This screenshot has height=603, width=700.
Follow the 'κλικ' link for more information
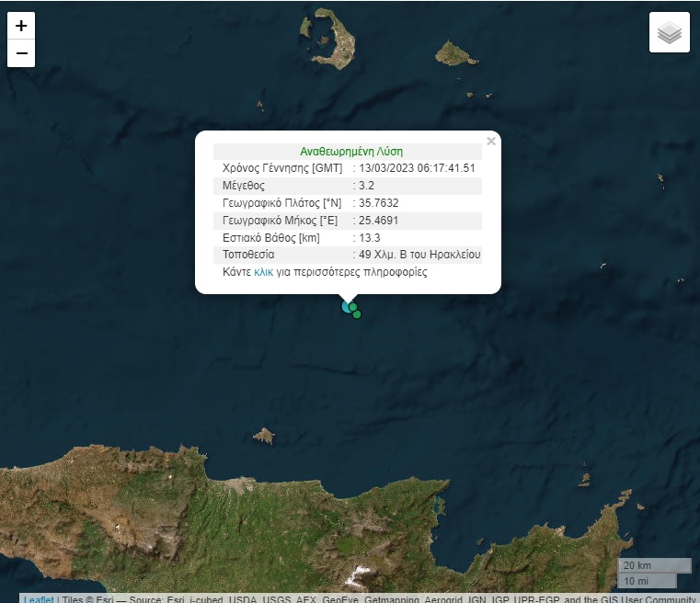[x=263, y=272]
